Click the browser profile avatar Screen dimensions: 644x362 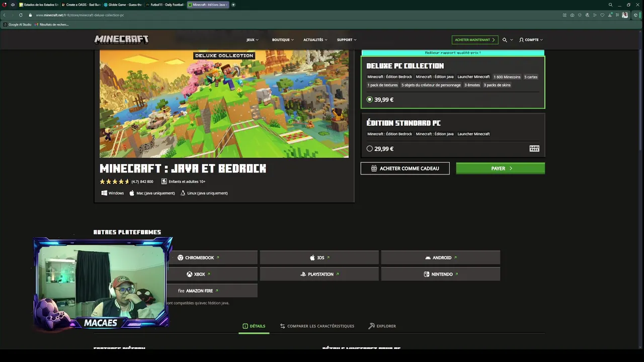[625, 15]
